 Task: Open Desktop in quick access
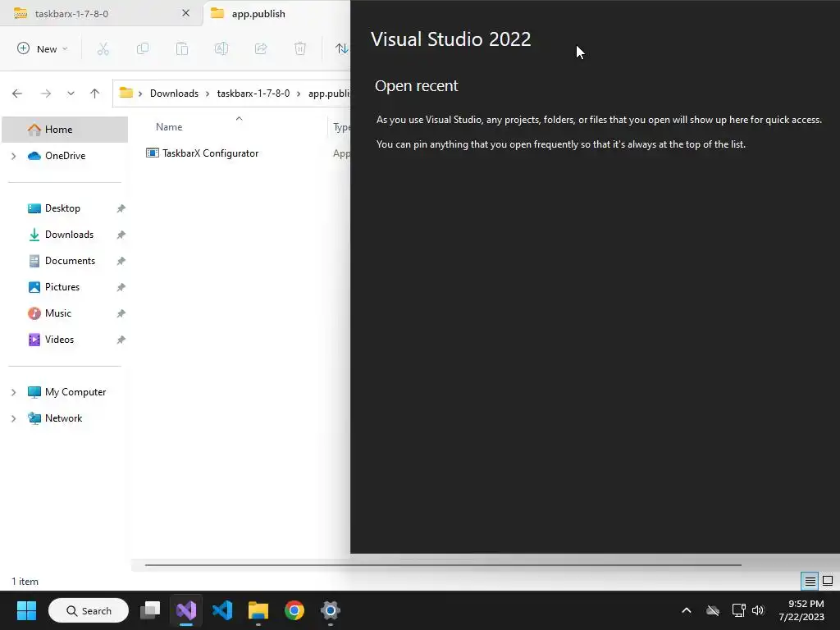[x=62, y=208]
